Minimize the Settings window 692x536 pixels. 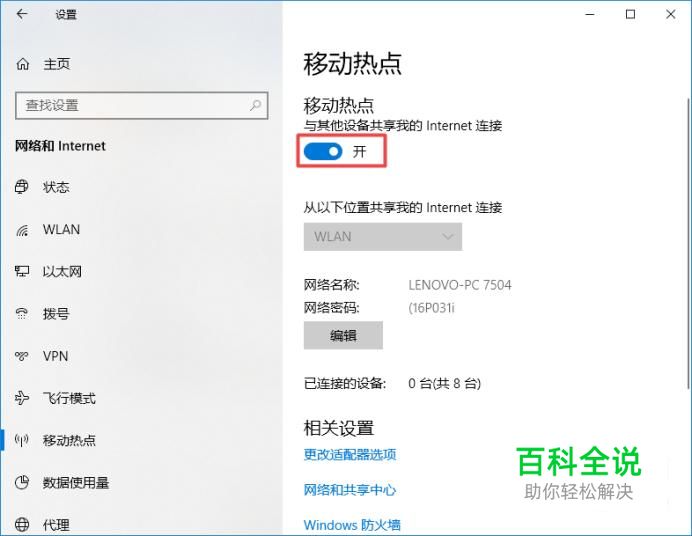[x=590, y=15]
